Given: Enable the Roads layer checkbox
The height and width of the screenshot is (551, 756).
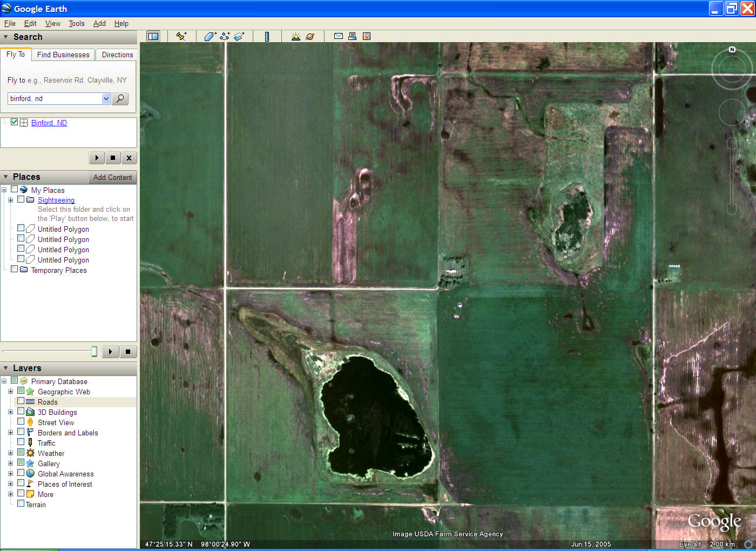Looking at the screenshot, I should click(21, 401).
